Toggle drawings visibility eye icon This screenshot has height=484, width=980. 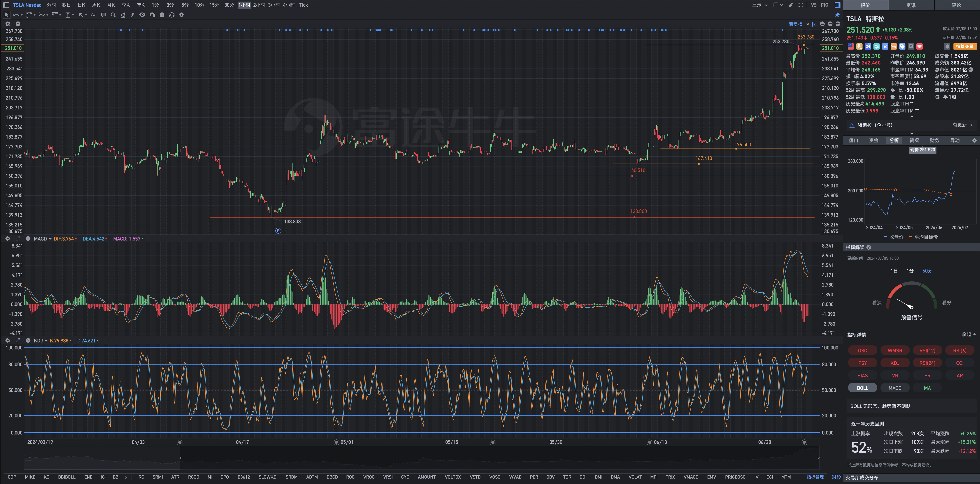[142, 15]
